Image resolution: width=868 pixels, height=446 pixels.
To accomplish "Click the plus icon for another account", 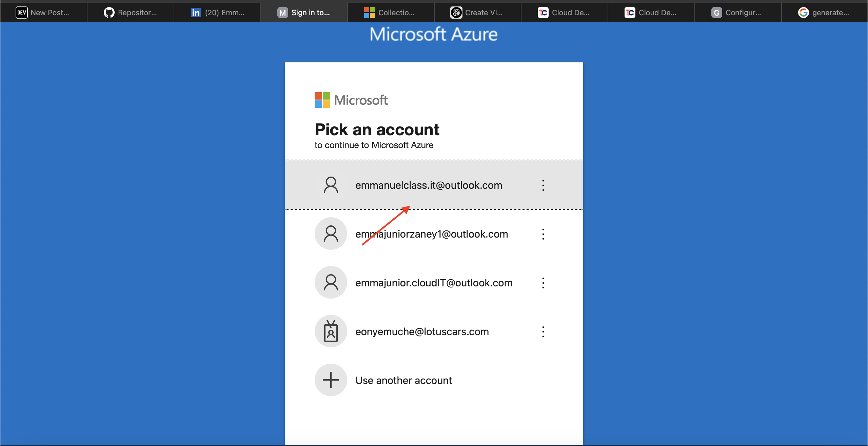I will click(x=331, y=380).
